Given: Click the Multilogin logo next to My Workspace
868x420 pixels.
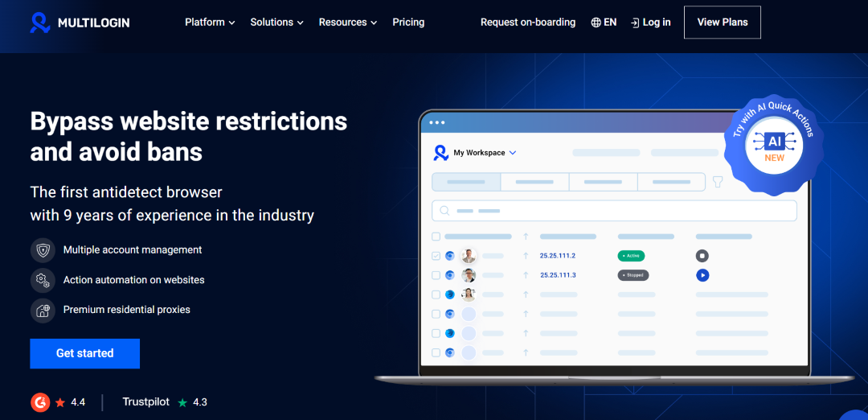Looking at the screenshot, I should 440,153.
